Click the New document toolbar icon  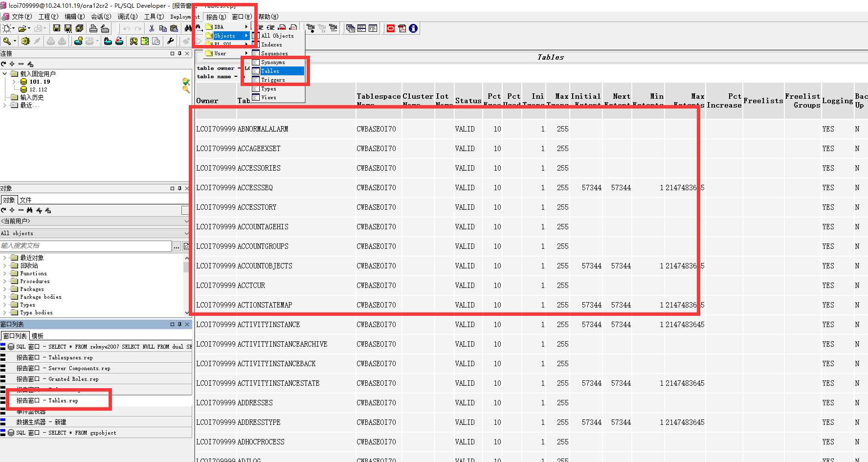click(7, 28)
